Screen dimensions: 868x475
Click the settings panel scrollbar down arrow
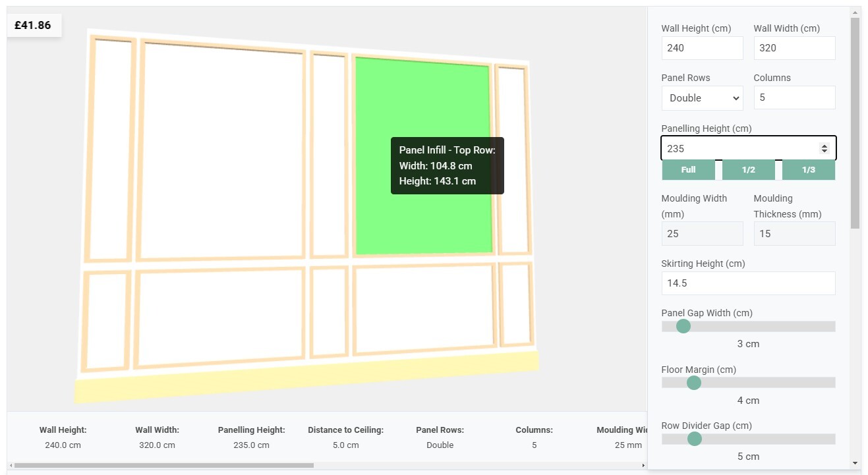(855, 464)
